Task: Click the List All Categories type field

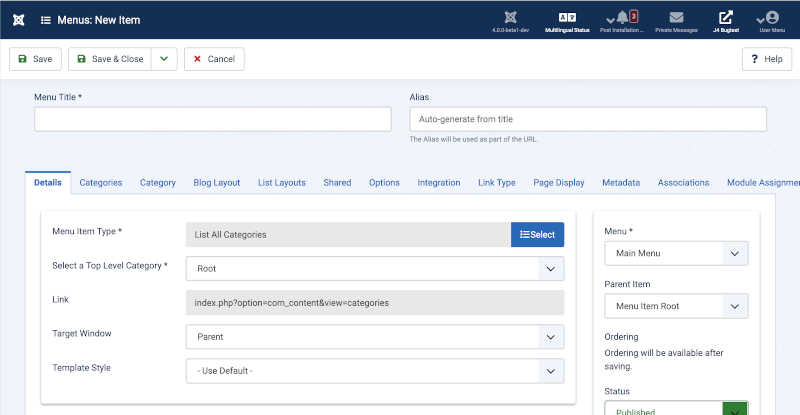Action: pyautogui.click(x=348, y=234)
